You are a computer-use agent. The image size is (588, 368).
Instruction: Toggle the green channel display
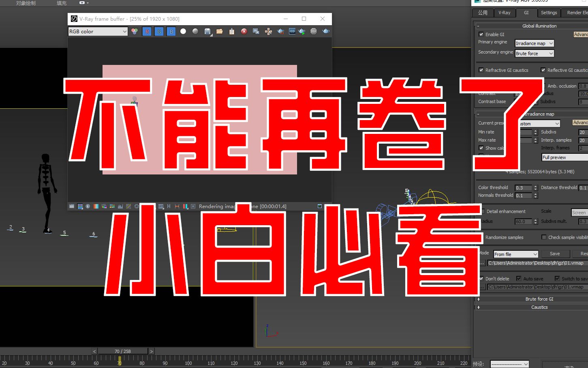(x=159, y=31)
